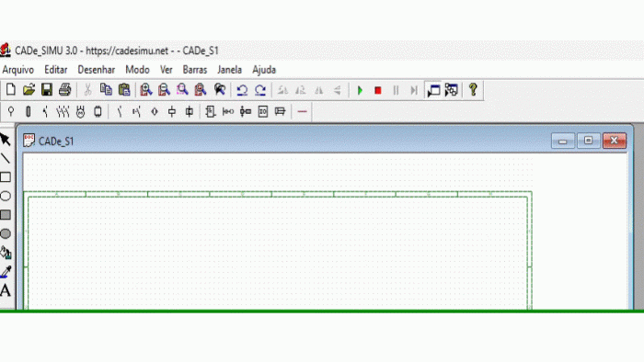Create a new file with the blank page icon
The width and height of the screenshot is (644, 362).
point(11,90)
